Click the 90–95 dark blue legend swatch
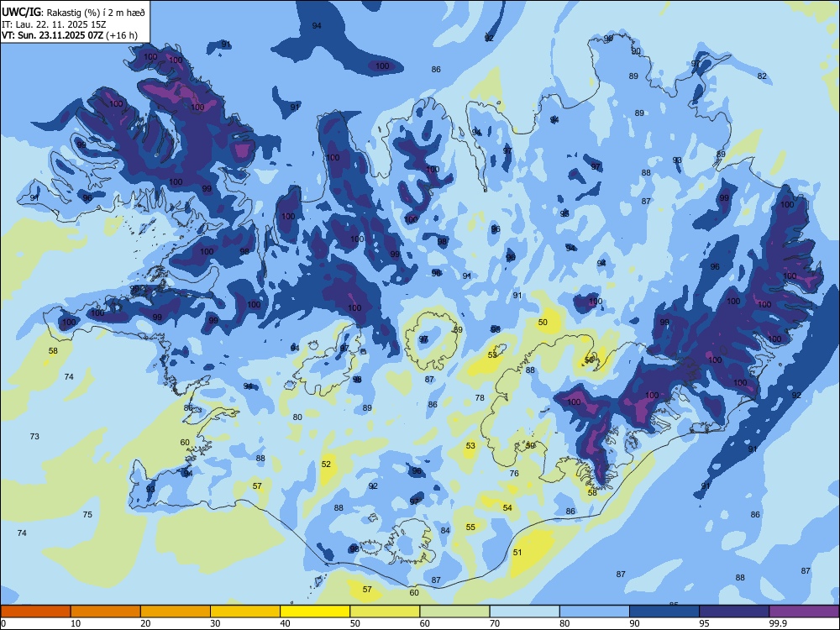The width and height of the screenshot is (840, 630). pos(664,612)
